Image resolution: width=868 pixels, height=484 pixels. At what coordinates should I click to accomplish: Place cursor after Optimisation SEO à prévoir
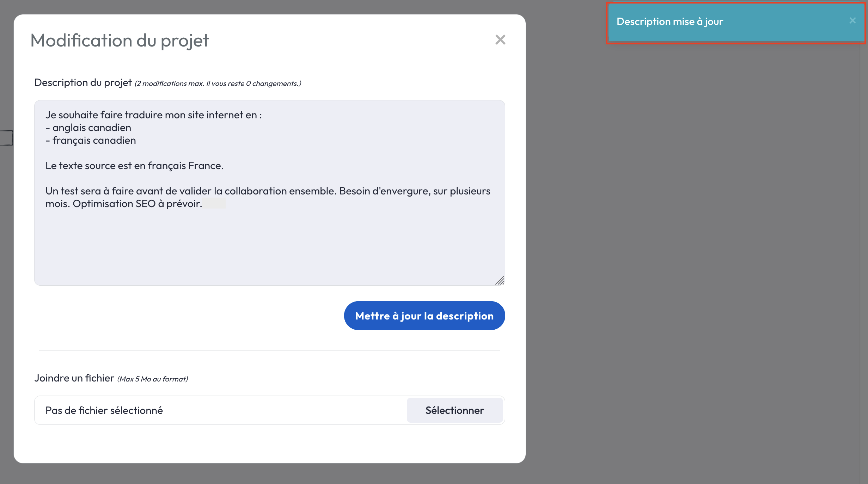click(x=202, y=204)
